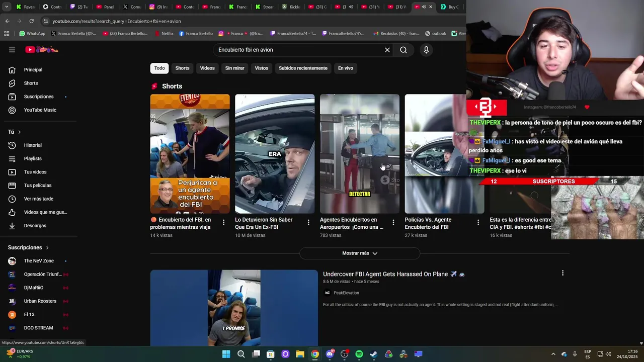Go to YouTube home via logo
This screenshot has height=362, width=644.
coord(42,50)
